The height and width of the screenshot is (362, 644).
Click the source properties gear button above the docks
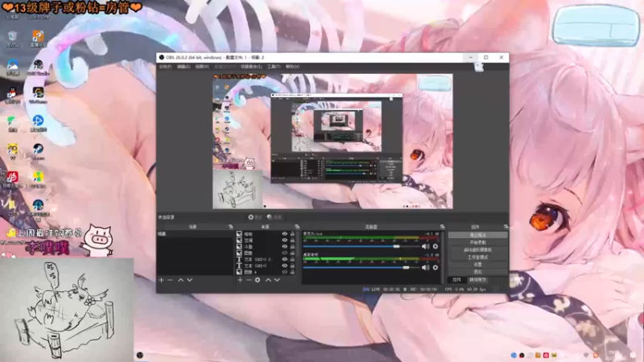point(255,217)
